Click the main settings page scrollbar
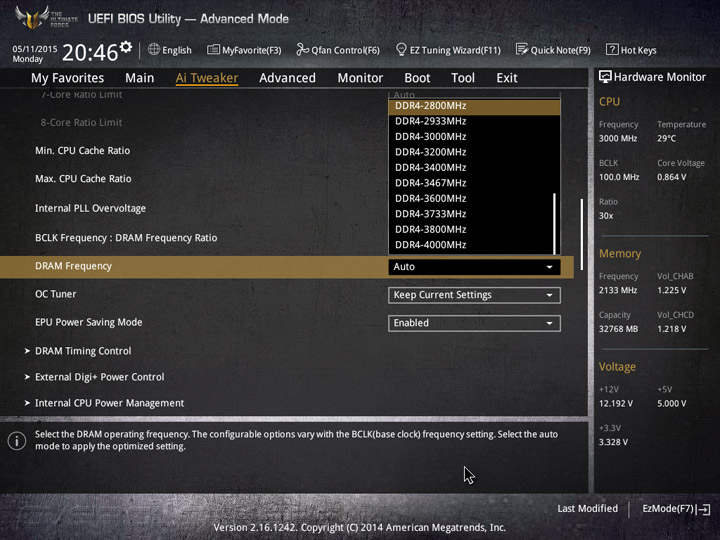 coord(582,234)
